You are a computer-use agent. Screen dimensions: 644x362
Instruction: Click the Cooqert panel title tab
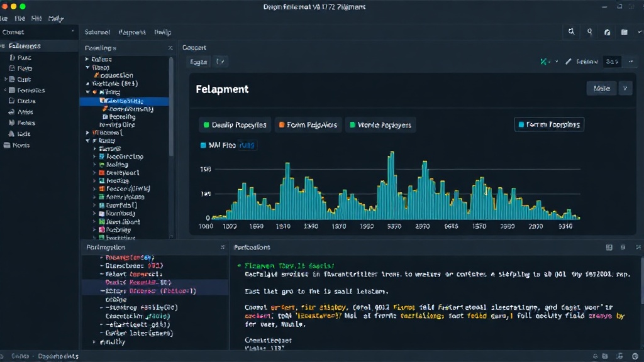pyautogui.click(x=194, y=48)
